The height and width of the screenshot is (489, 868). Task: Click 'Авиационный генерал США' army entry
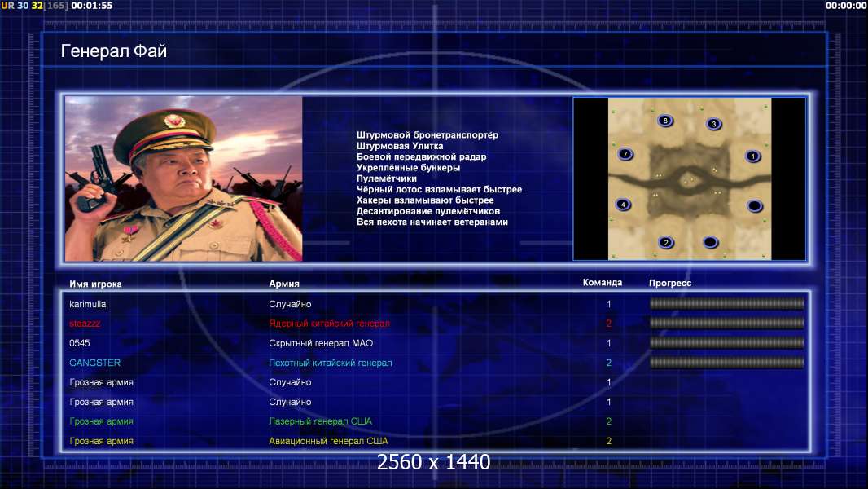coord(328,442)
